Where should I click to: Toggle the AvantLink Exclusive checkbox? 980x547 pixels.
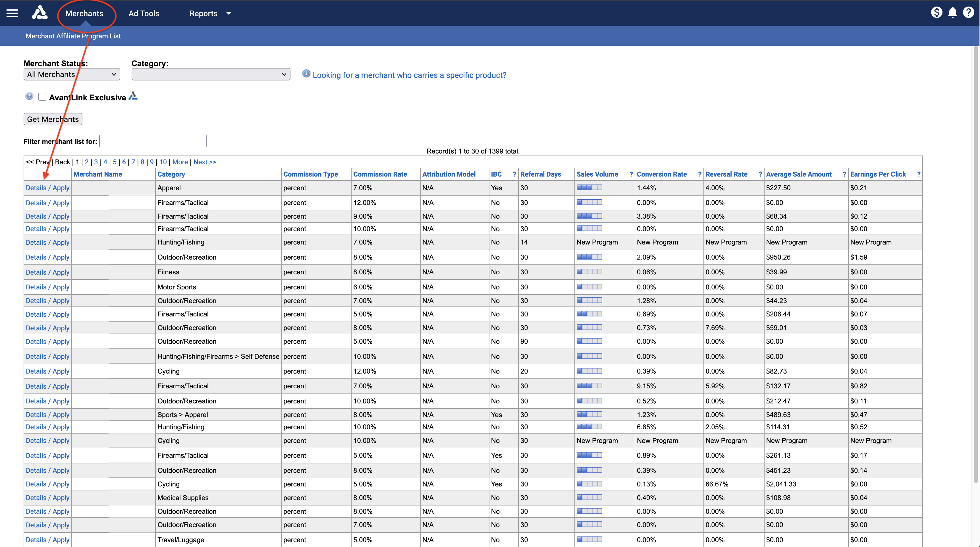pyautogui.click(x=42, y=97)
